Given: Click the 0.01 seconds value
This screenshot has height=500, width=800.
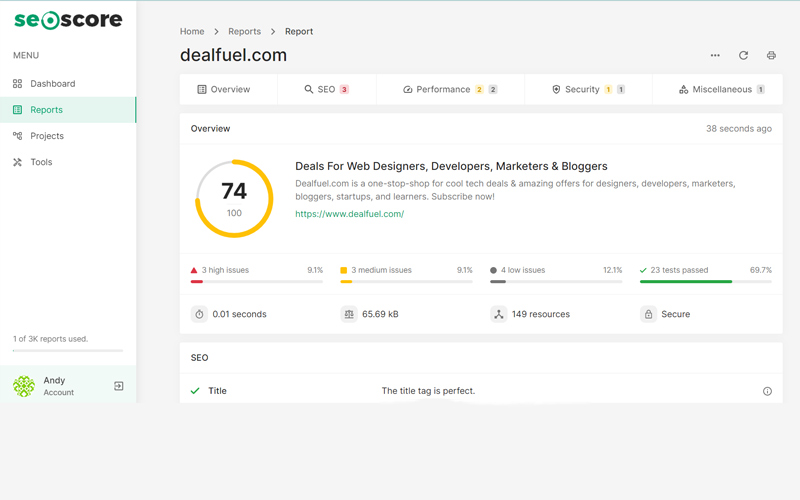Looking at the screenshot, I should 239,314.
